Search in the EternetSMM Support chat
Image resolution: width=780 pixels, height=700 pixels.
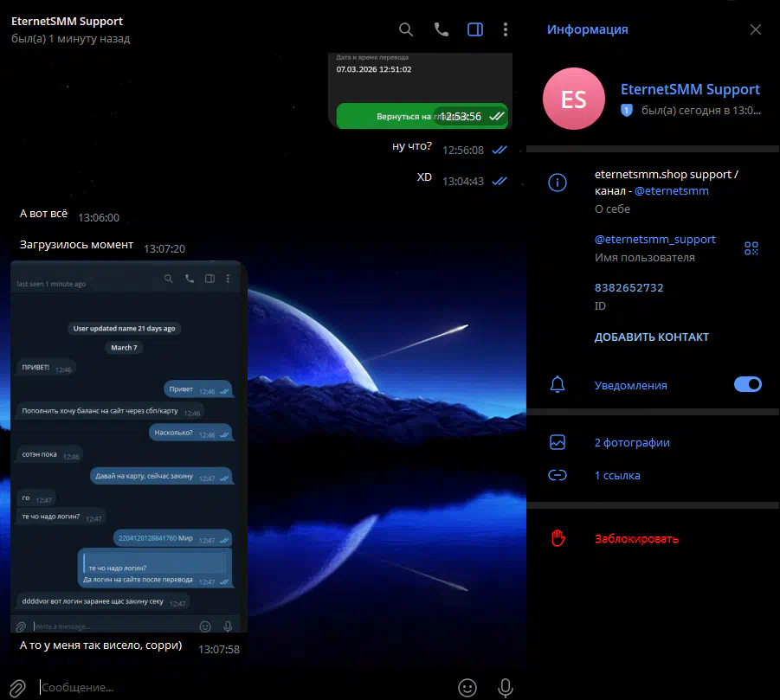406,29
